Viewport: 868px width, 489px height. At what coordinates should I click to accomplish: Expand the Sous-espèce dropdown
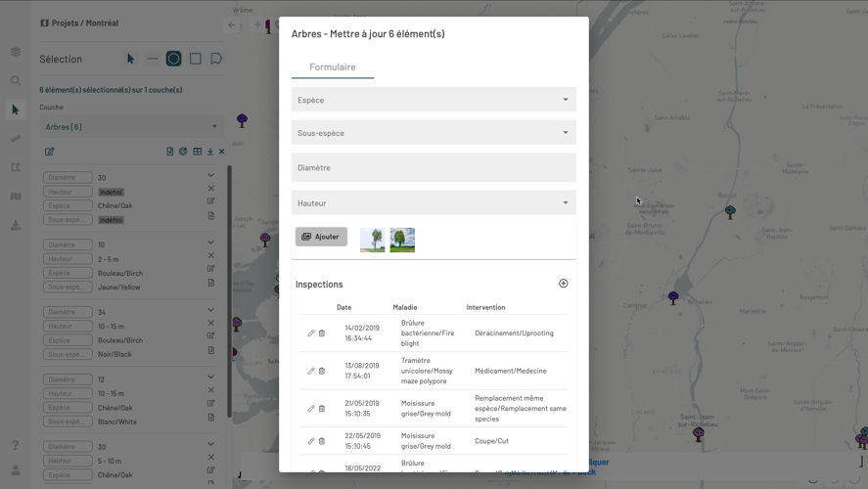(x=434, y=133)
